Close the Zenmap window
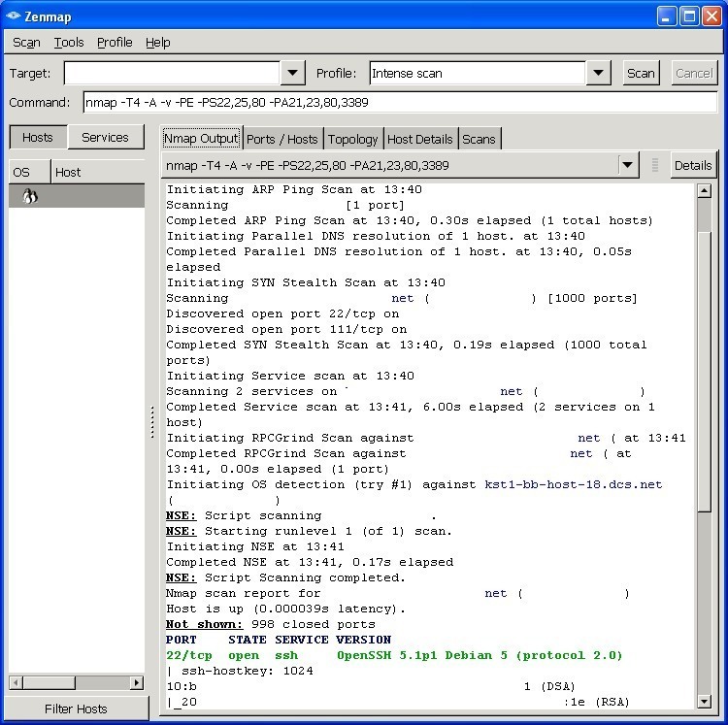Image resolution: width=728 pixels, height=725 pixels. [x=711, y=16]
